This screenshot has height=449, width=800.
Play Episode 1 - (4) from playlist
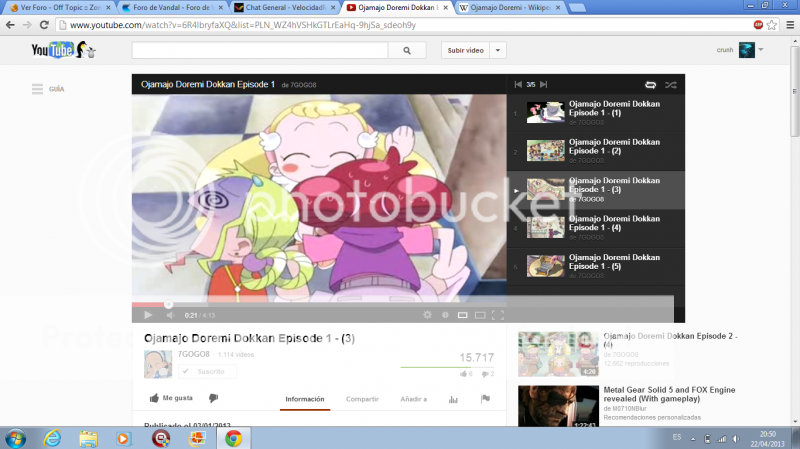click(x=595, y=228)
